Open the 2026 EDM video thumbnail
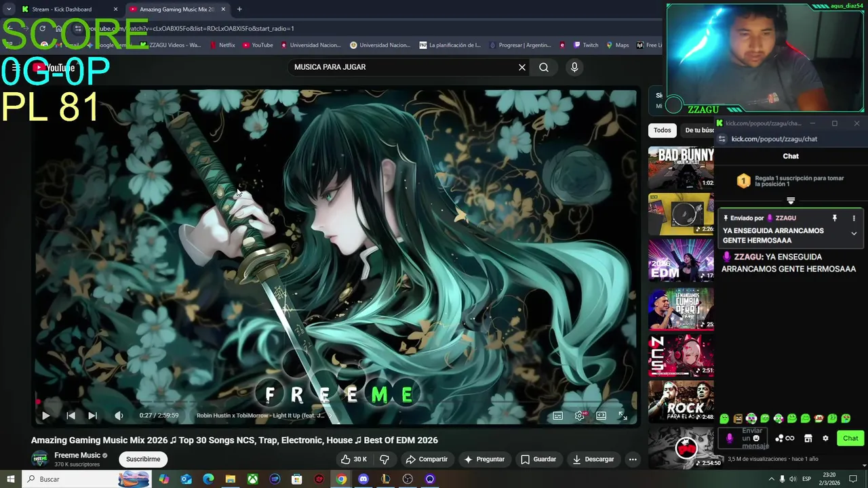Viewport: 868px width, 488px height. coord(681,261)
